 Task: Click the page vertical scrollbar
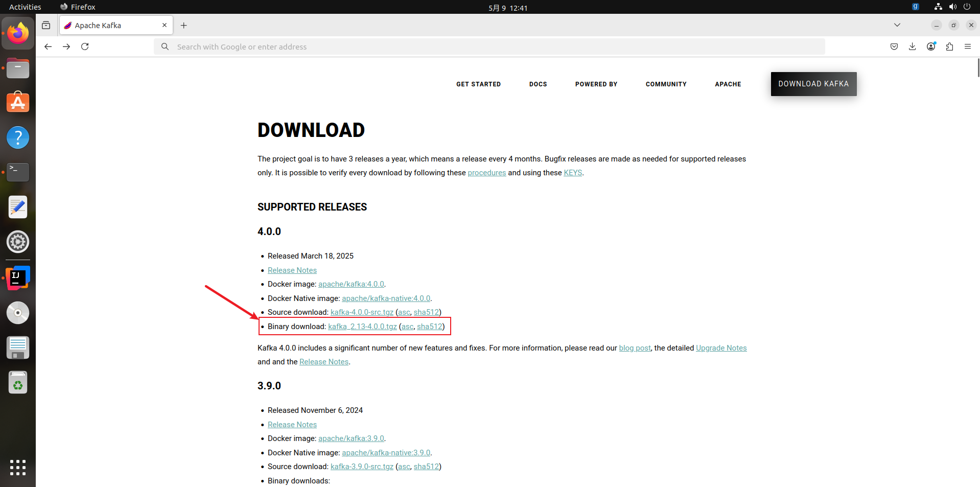pyautogui.click(x=978, y=67)
